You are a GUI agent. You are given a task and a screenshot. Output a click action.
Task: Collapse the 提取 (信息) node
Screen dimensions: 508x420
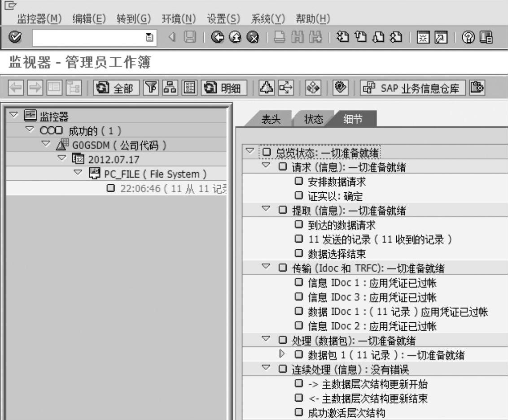(266, 208)
